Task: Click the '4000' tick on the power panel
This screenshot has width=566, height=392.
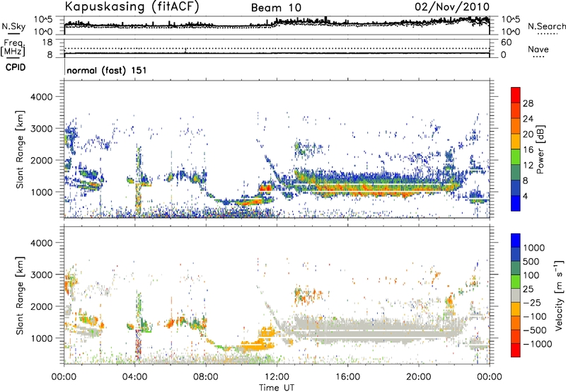Action: pyautogui.click(x=42, y=97)
